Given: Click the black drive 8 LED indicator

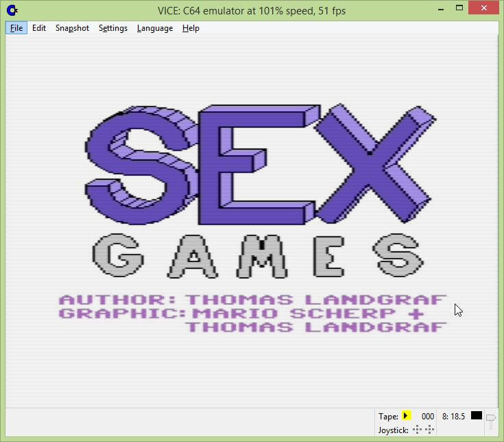Looking at the screenshot, I should [x=477, y=415].
